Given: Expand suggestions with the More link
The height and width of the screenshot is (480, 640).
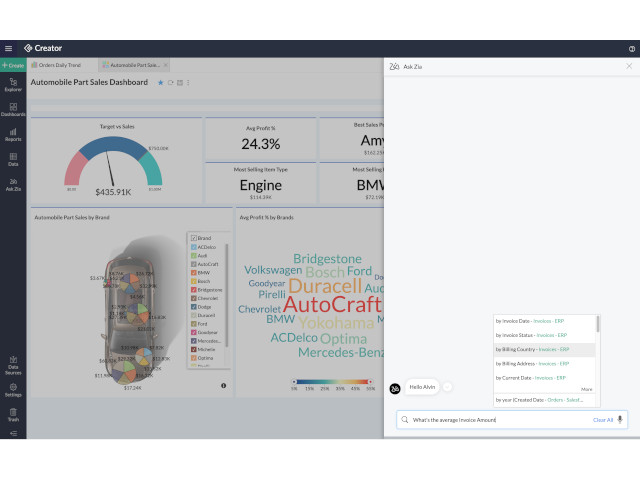Looking at the screenshot, I should (586, 389).
